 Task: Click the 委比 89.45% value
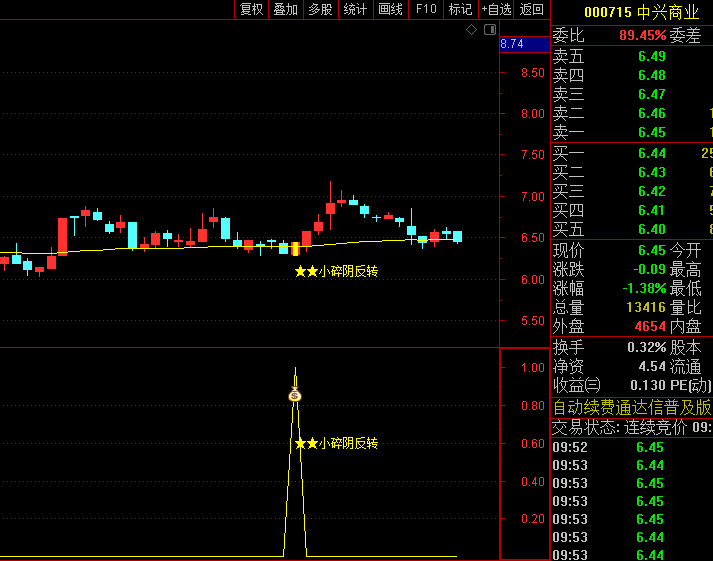(x=642, y=35)
